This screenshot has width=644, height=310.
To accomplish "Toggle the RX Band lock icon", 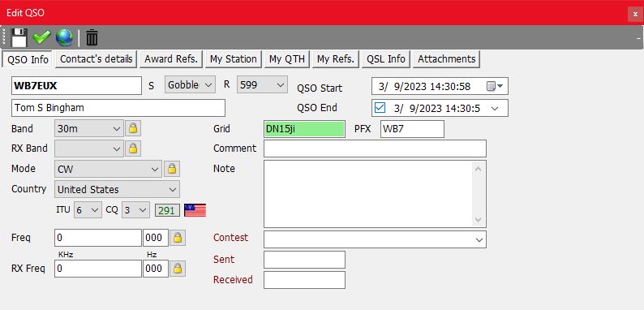I will pyautogui.click(x=133, y=149).
